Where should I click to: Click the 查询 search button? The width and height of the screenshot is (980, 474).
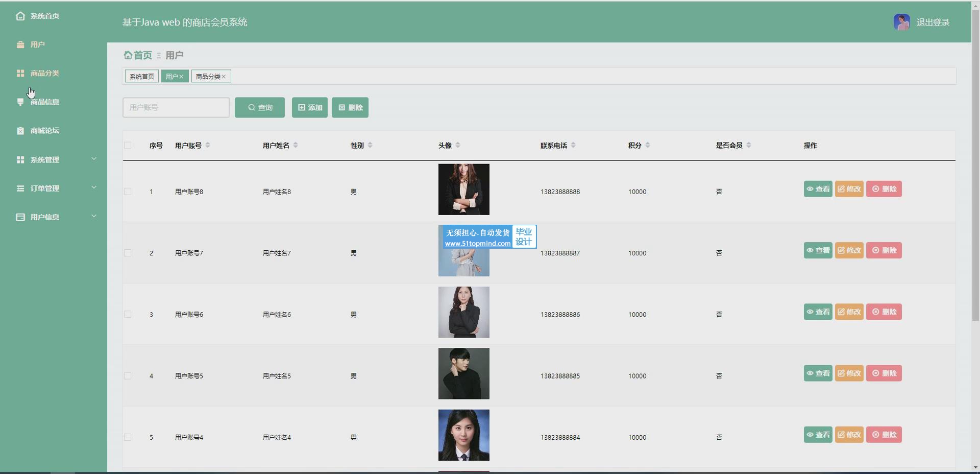(x=260, y=107)
